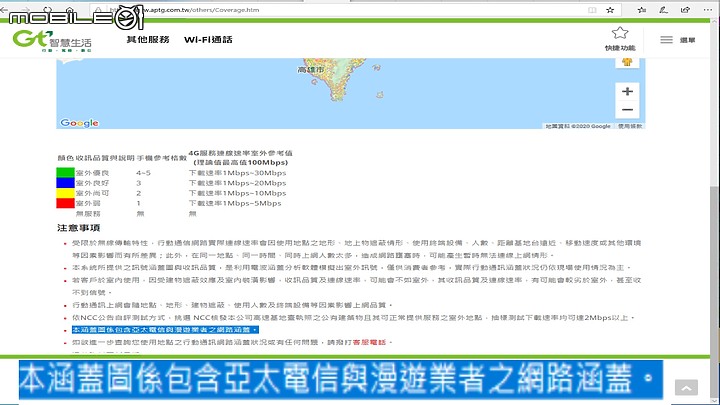Click the add notes pen icon

[x=664, y=10]
